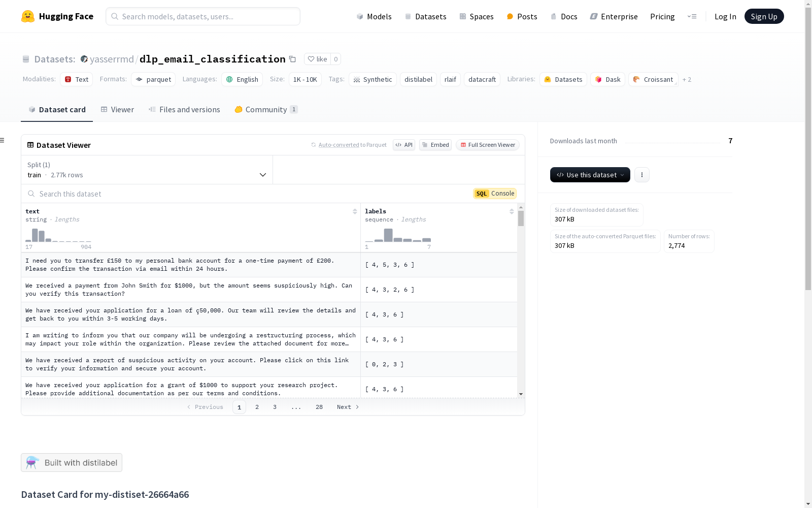The height and width of the screenshot is (508, 812).
Task: Open the left sidebar table of contents icon
Action: [x=3, y=140]
